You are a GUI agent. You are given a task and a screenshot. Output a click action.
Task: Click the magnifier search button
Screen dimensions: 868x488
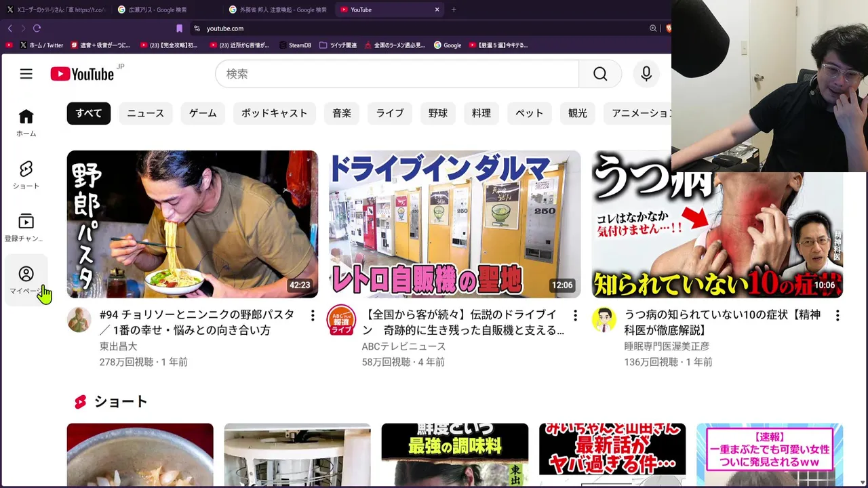(x=600, y=74)
